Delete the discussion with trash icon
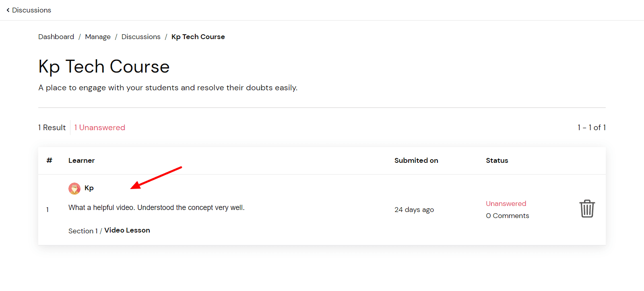The width and height of the screenshot is (644, 291). 587,209
